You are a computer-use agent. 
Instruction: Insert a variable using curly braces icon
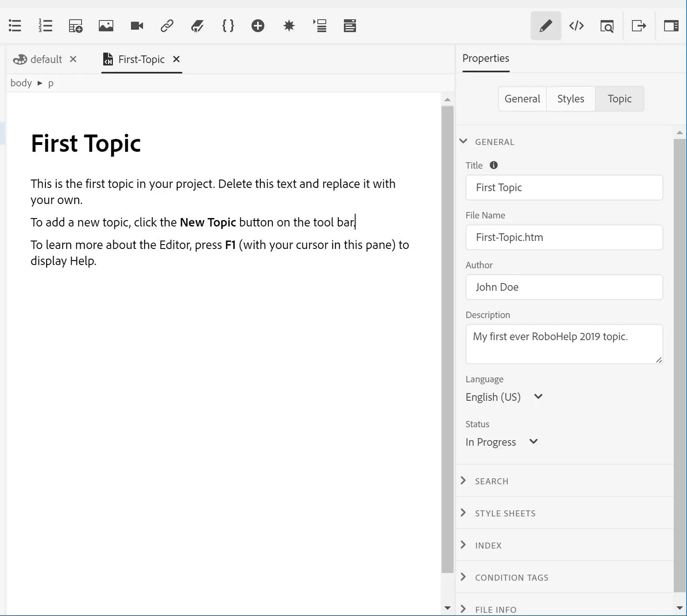coord(228,26)
